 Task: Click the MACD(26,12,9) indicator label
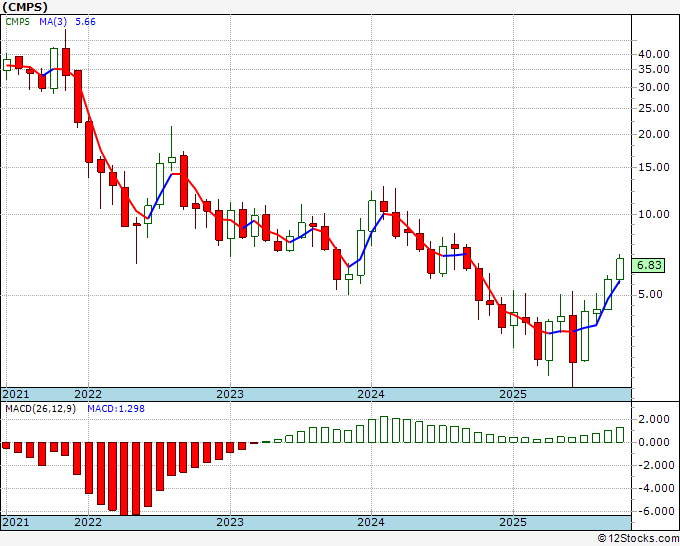pyautogui.click(x=40, y=409)
